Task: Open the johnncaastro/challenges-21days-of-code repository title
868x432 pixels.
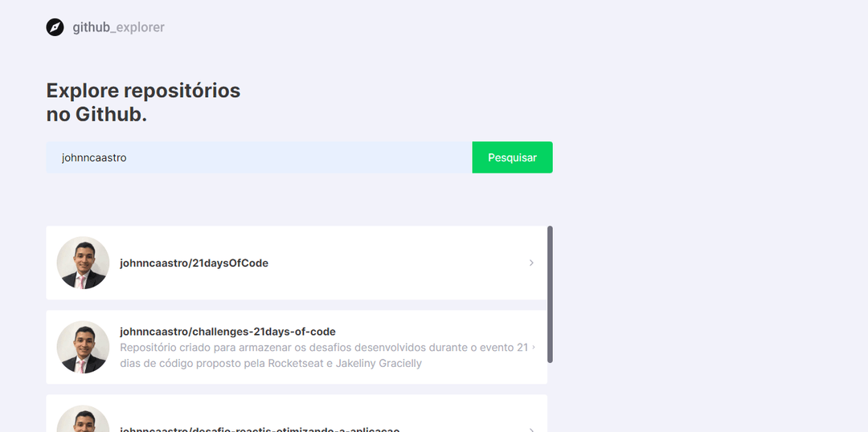Action: 227,332
